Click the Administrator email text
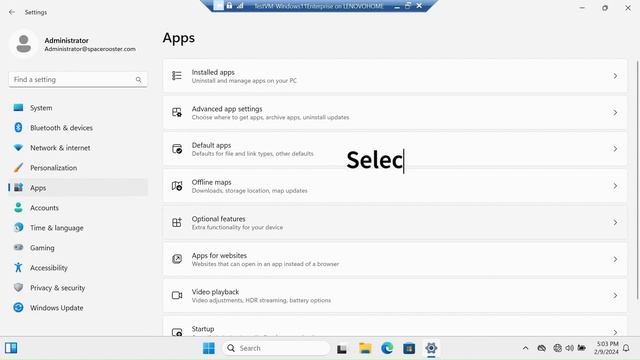The image size is (640, 360). (90, 49)
